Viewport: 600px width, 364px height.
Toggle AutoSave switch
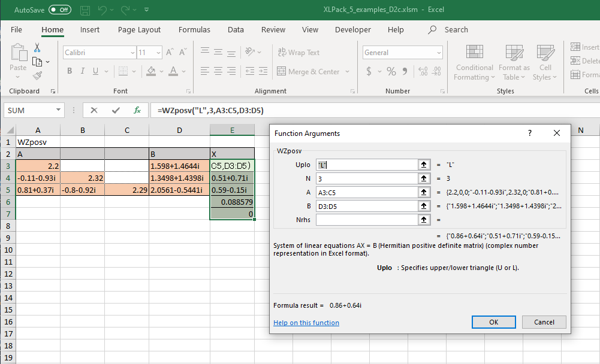tap(60, 10)
